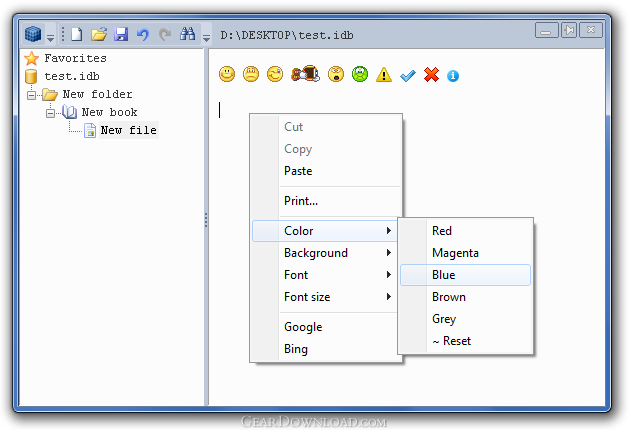Insert the yellow warning triangle icon

coord(384,75)
